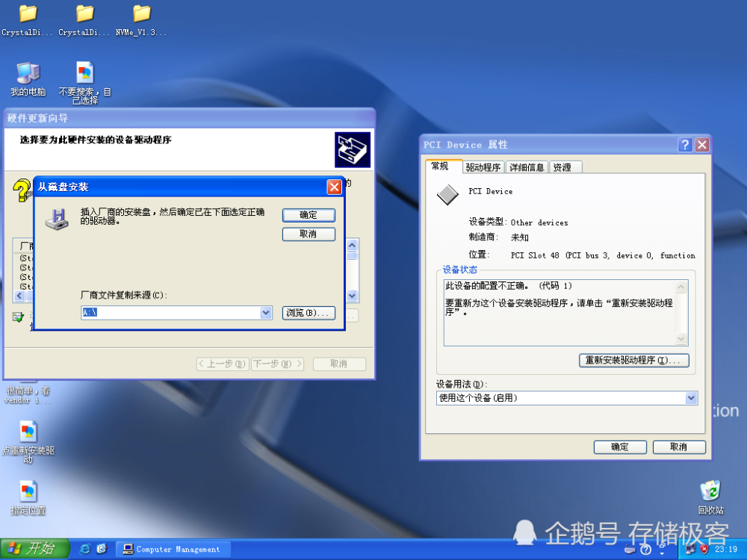Click the floppy disk icon in 从磁盘安装 dialog
This screenshot has height=560, width=747.
57,220
